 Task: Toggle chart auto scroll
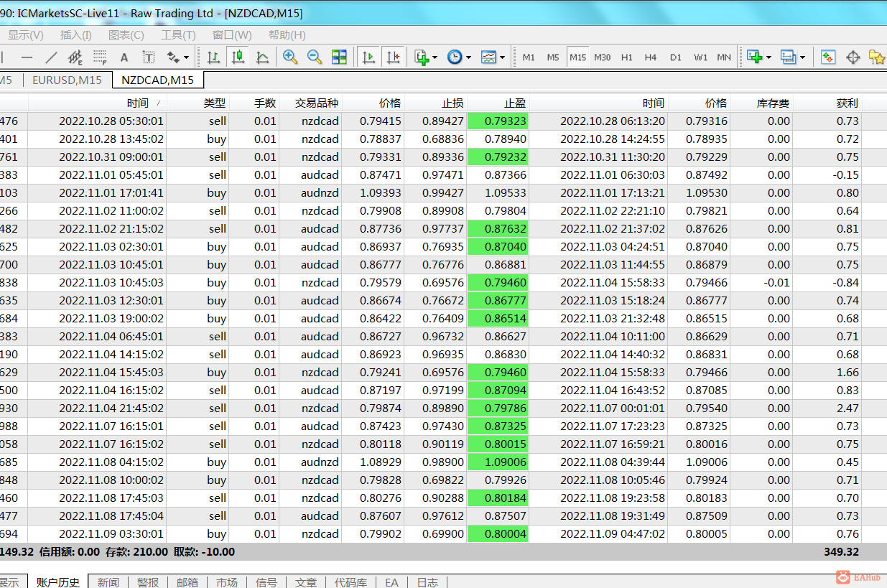(369, 57)
